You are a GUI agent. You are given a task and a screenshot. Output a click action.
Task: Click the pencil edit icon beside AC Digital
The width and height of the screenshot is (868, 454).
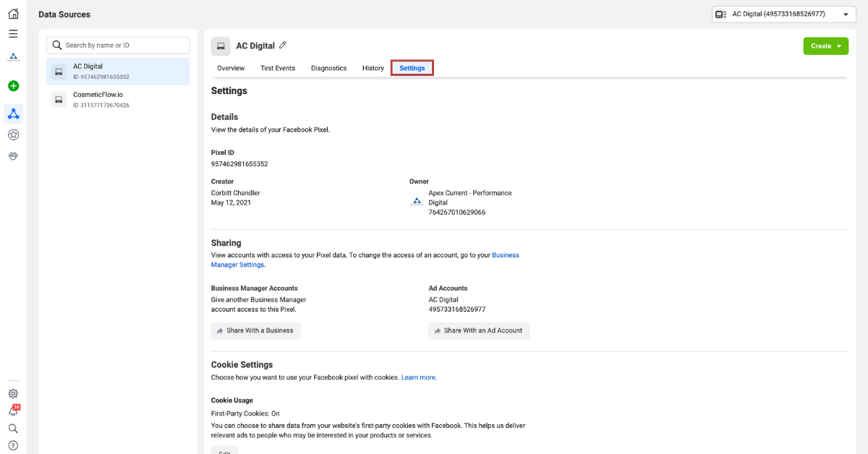coord(283,46)
